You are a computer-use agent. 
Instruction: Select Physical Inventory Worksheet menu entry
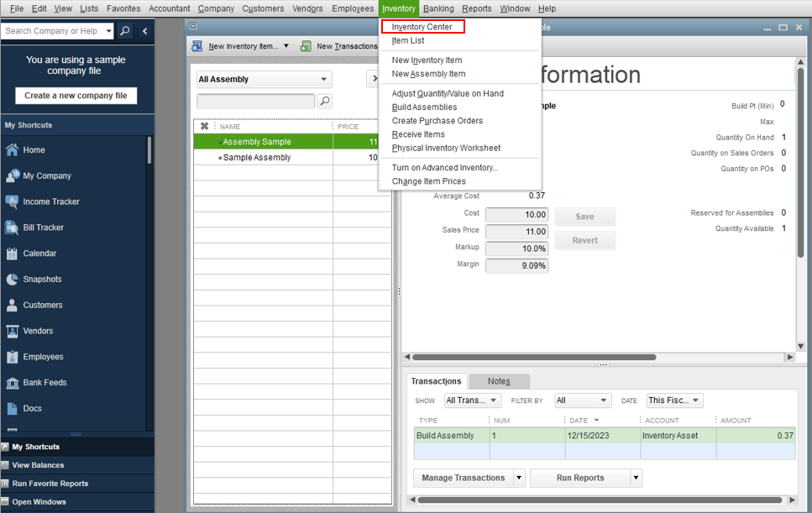[x=446, y=148]
